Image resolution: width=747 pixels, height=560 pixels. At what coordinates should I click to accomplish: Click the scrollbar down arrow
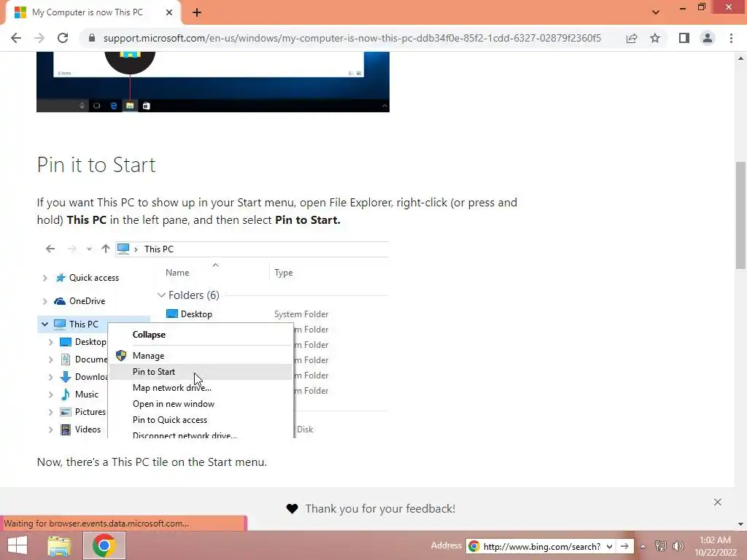pos(741,524)
